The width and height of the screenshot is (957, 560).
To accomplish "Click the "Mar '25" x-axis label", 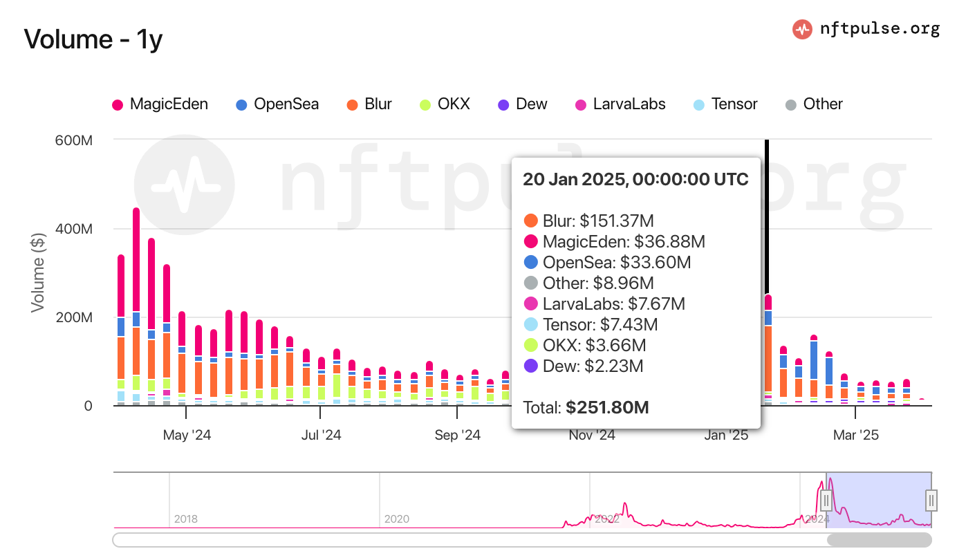I will pyautogui.click(x=855, y=436).
